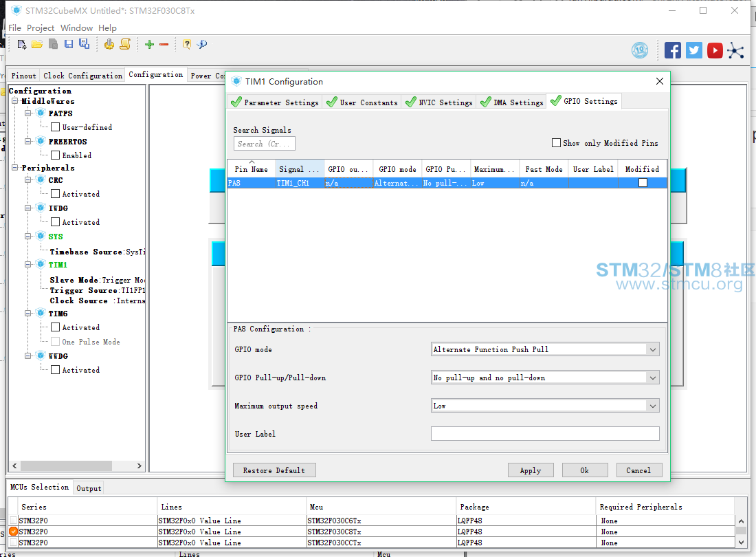Viewport: 756px width, 557px height.
Task: Open the GPIO mode dropdown
Action: (x=652, y=349)
